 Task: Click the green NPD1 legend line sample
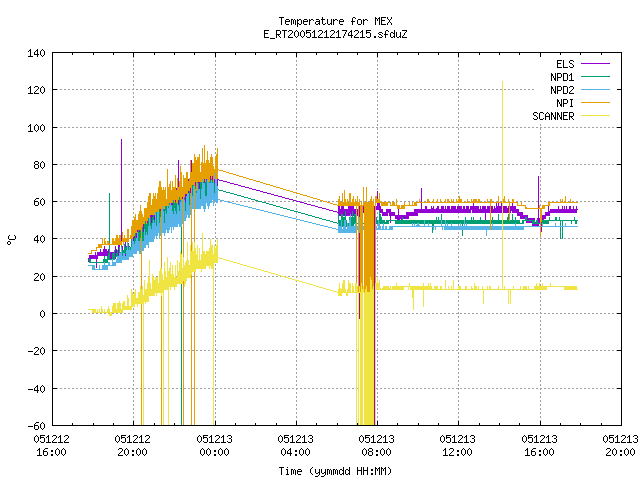(x=595, y=77)
